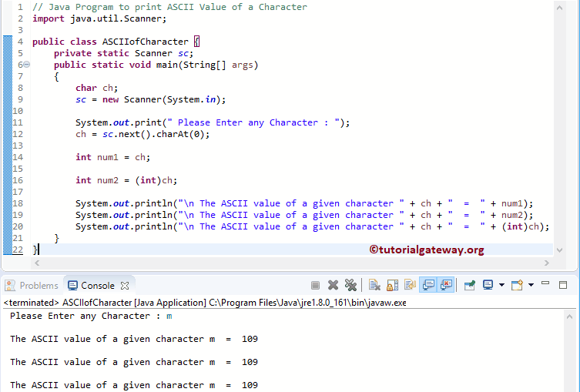The height and width of the screenshot is (392, 580).
Task: Click the entered character 'm' in console input
Action: 169,317
